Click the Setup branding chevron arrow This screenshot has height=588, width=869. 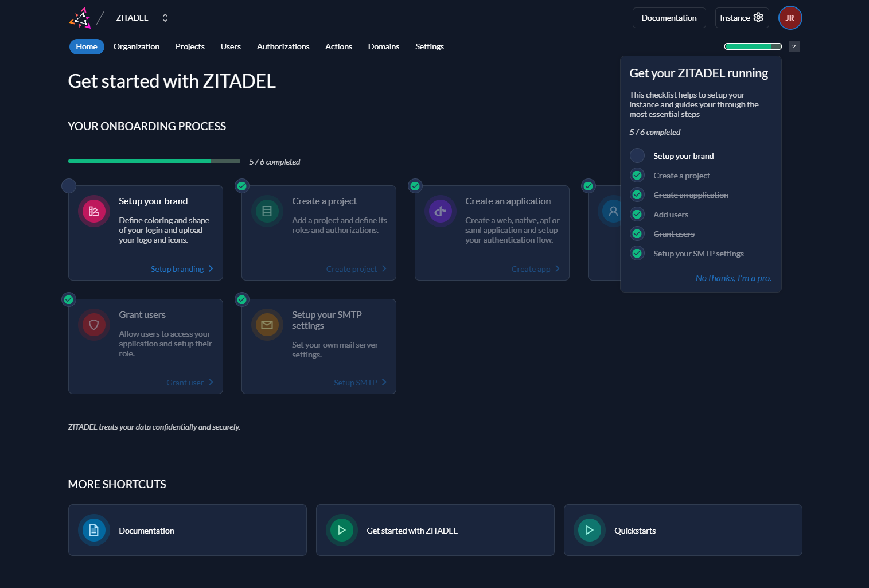[x=211, y=268]
